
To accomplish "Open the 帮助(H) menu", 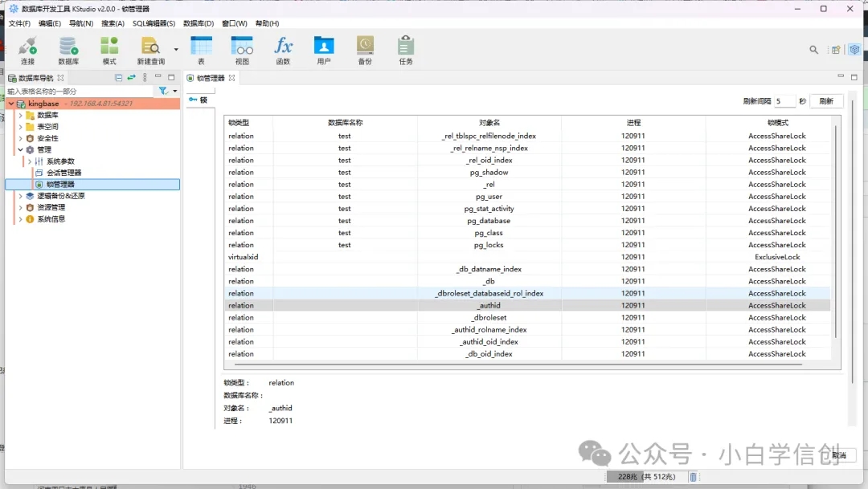I will pyautogui.click(x=268, y=23).
